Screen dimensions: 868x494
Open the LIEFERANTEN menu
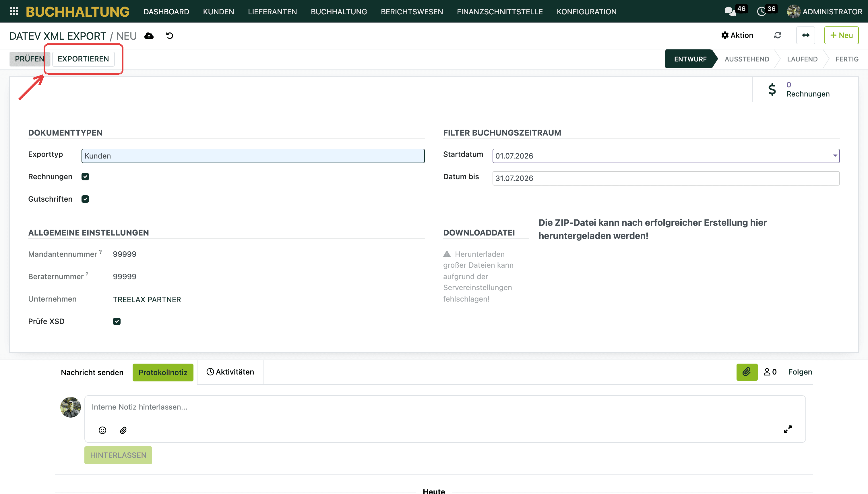tap(272, 11)
